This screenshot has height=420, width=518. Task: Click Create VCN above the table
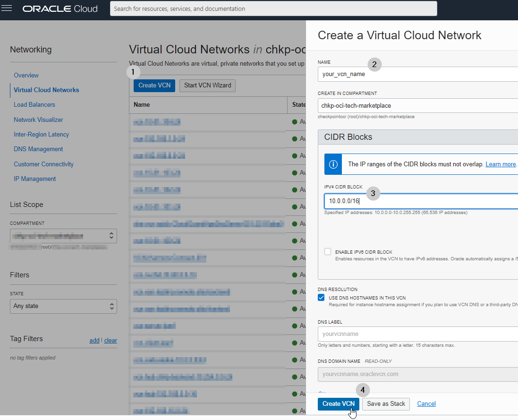154,86
